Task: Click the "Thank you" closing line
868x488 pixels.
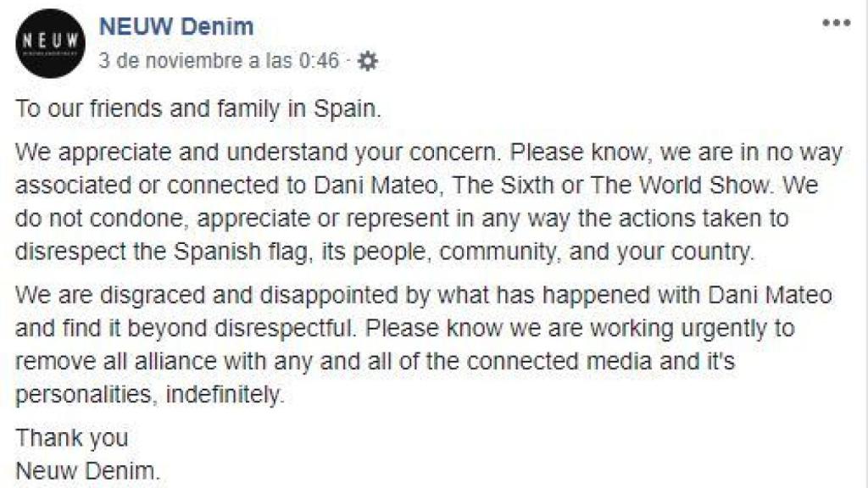Action: (x=72, y=439)
